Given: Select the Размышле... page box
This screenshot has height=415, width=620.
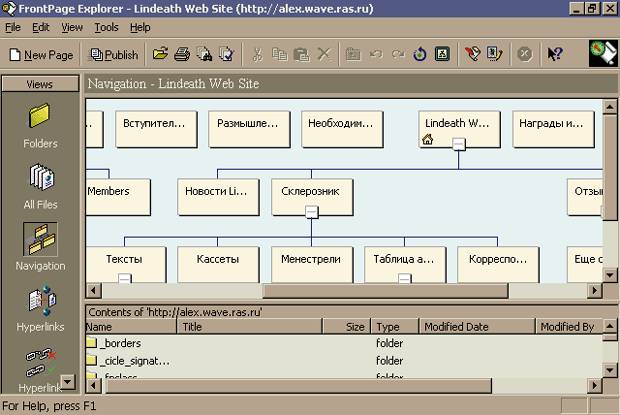Looking at the screenshot, I should click(x=249, y=129).
